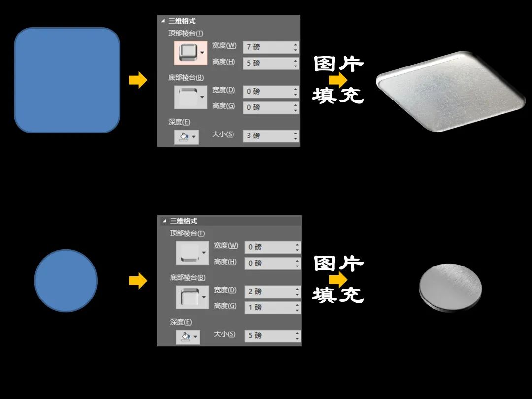Select the blue circle shape
532x399 pixels.
[x=66, y=281]
